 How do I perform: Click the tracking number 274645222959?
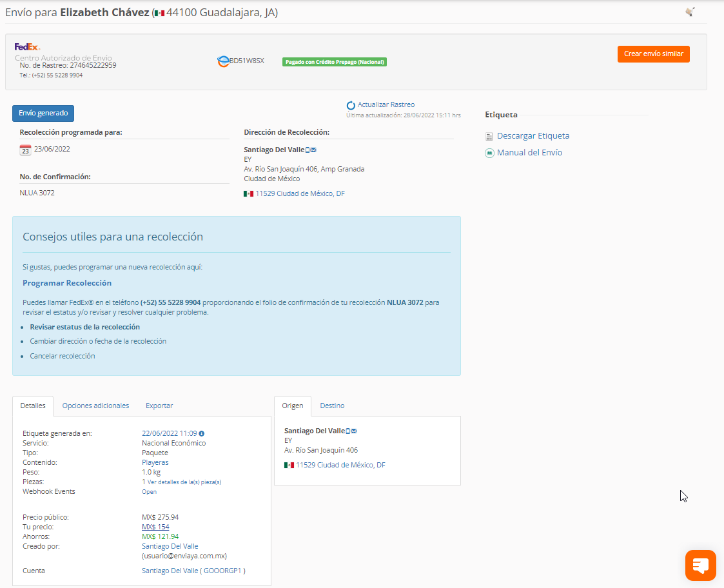point(93,66)
